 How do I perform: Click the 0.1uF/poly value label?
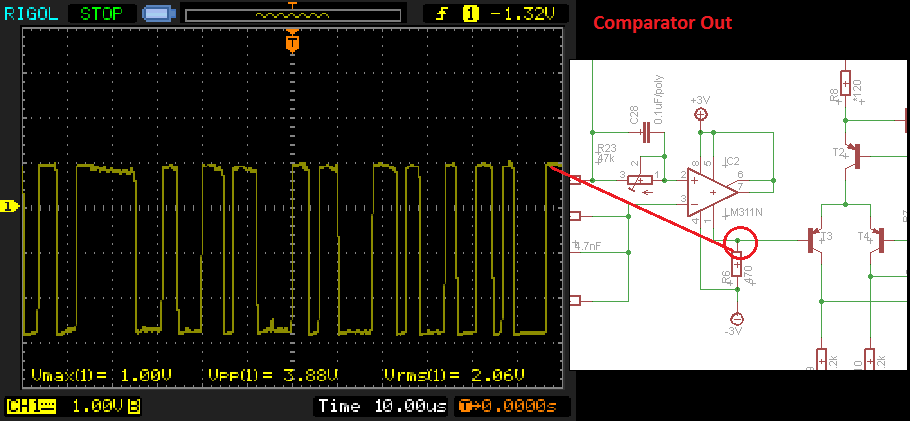click(x=660, y=97)
